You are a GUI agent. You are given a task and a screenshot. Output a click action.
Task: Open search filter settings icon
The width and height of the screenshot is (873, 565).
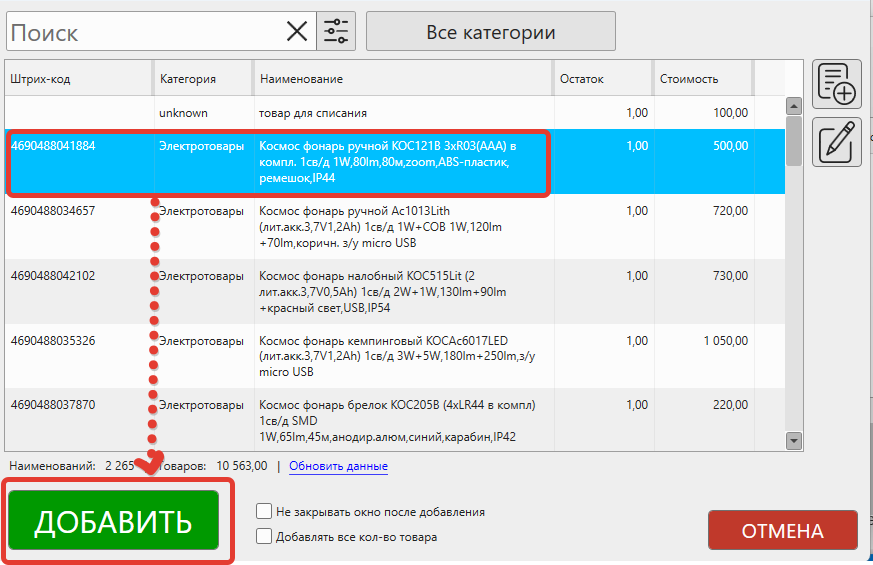click(x=336, y=32)
